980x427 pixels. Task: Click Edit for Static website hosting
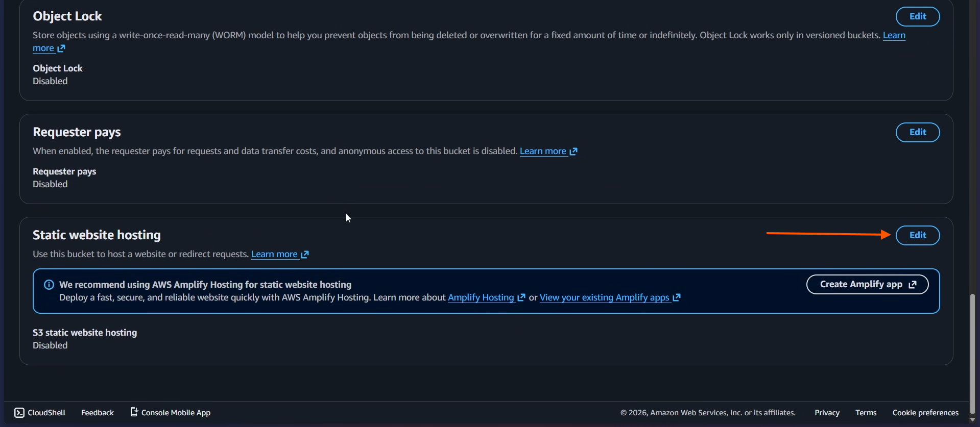point(917,235)
